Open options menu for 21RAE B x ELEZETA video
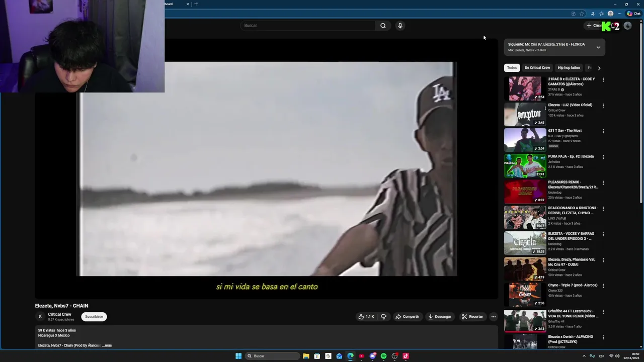Image resolution: width=644 pixels, height=362 pixels. (x=603, y=79)
